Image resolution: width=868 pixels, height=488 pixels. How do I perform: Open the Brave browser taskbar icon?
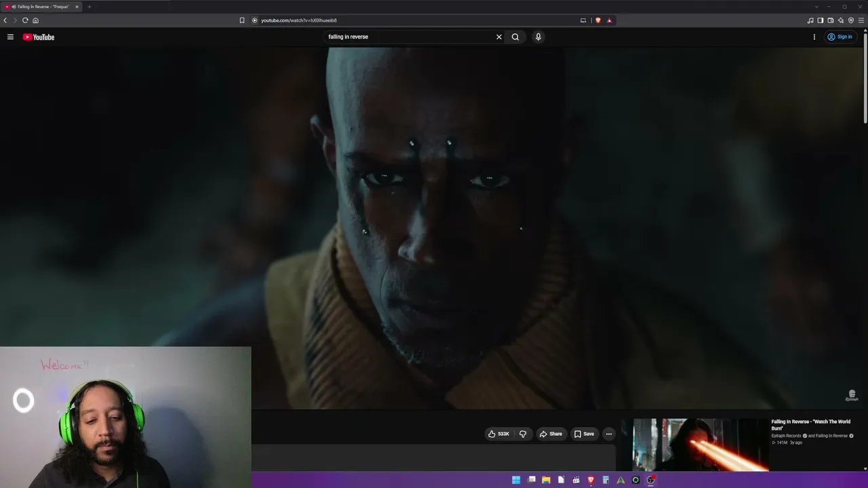pyautogui.click(x=591, y=480)
